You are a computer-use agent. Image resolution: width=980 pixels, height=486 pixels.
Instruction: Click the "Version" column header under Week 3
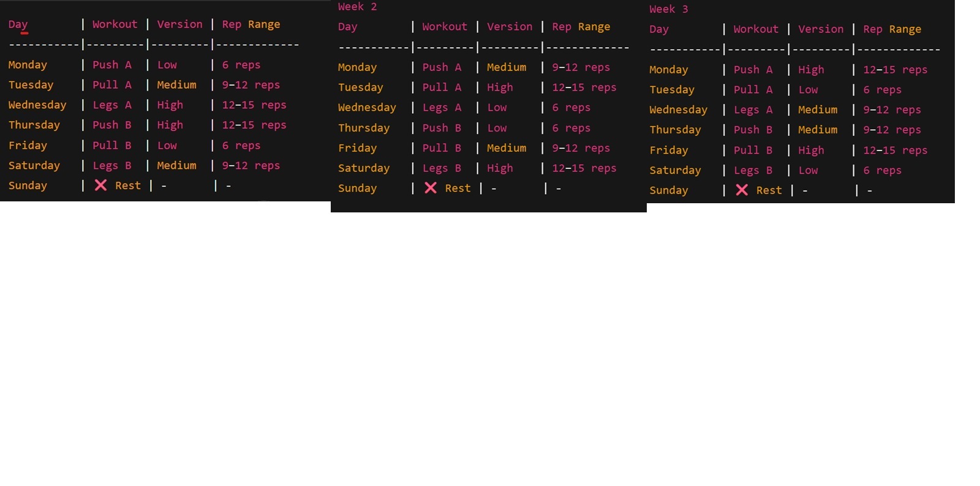[x=820, y=29]
